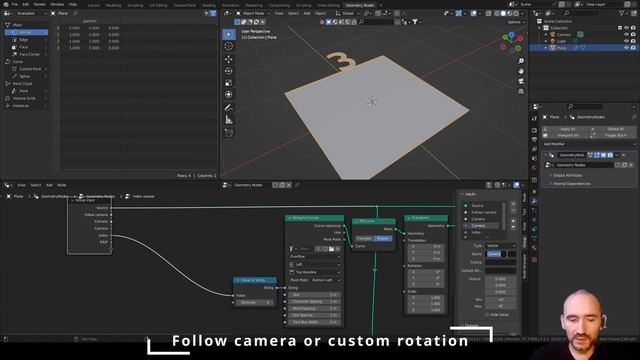Open the Left alignment dropdown
Screen dimensions: 640x360
(315, 264)
